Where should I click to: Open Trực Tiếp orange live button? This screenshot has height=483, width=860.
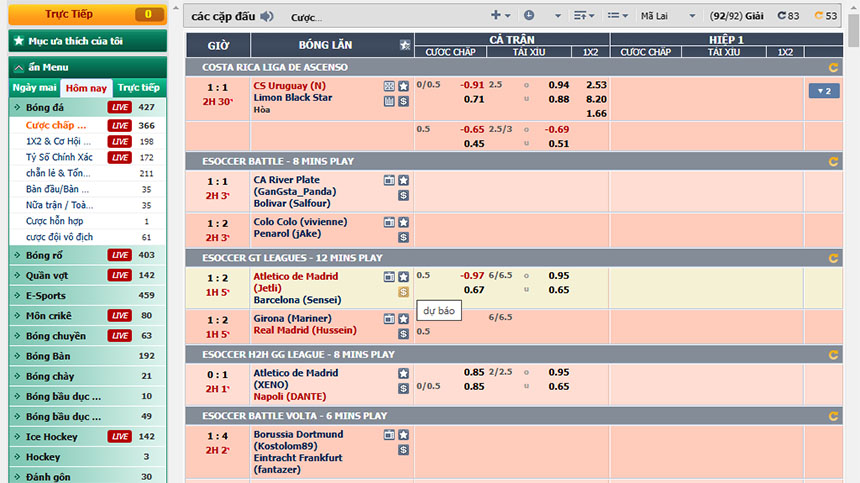click(87, 15)
